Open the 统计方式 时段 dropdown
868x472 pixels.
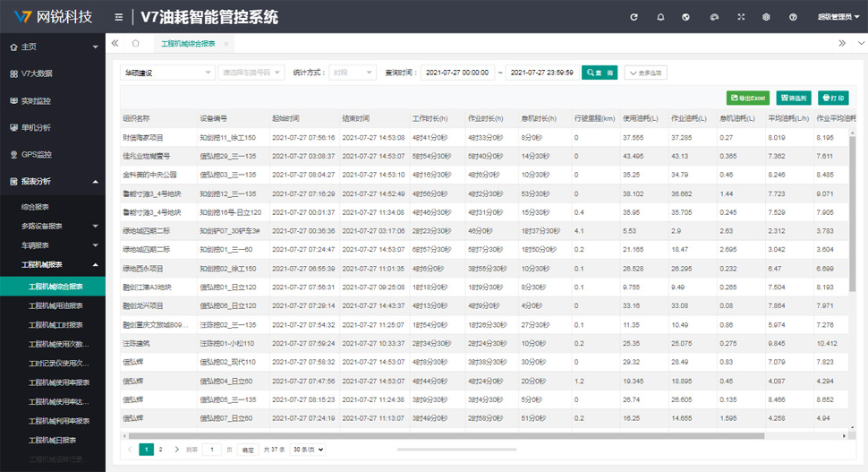353,73
